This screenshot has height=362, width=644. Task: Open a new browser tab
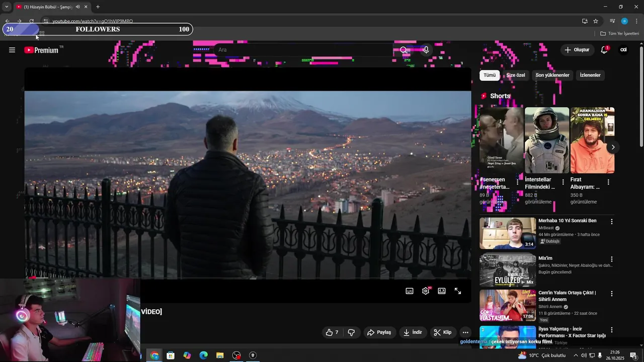point(98,7)
